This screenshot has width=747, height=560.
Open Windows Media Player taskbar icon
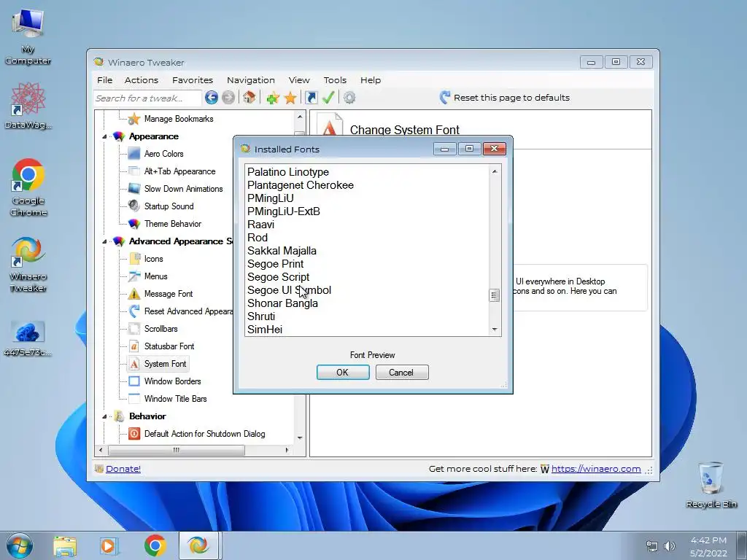pos(109,546)
